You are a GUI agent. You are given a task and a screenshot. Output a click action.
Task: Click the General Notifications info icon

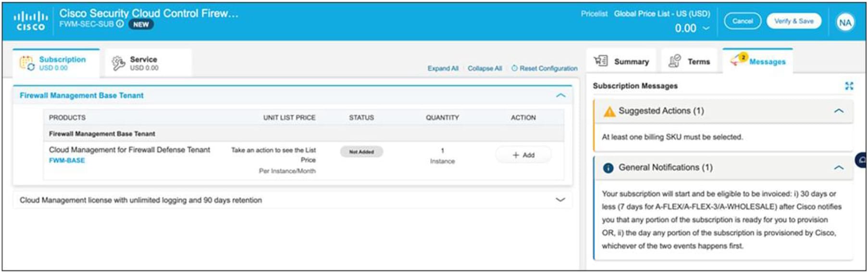tap(608, 168)
